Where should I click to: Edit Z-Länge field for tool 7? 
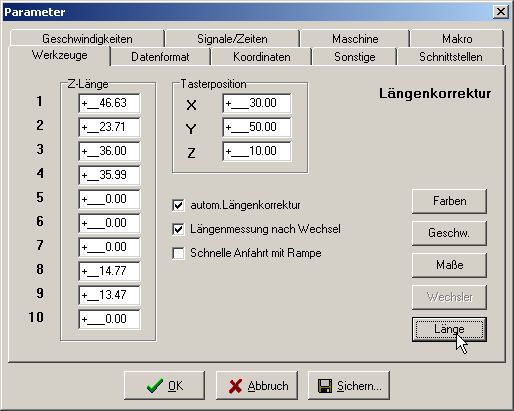[109, 247]
